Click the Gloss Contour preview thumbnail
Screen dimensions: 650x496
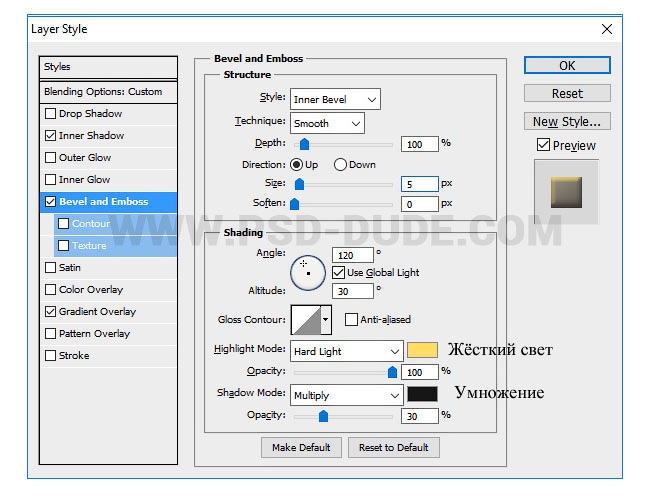tap(306, 320)
